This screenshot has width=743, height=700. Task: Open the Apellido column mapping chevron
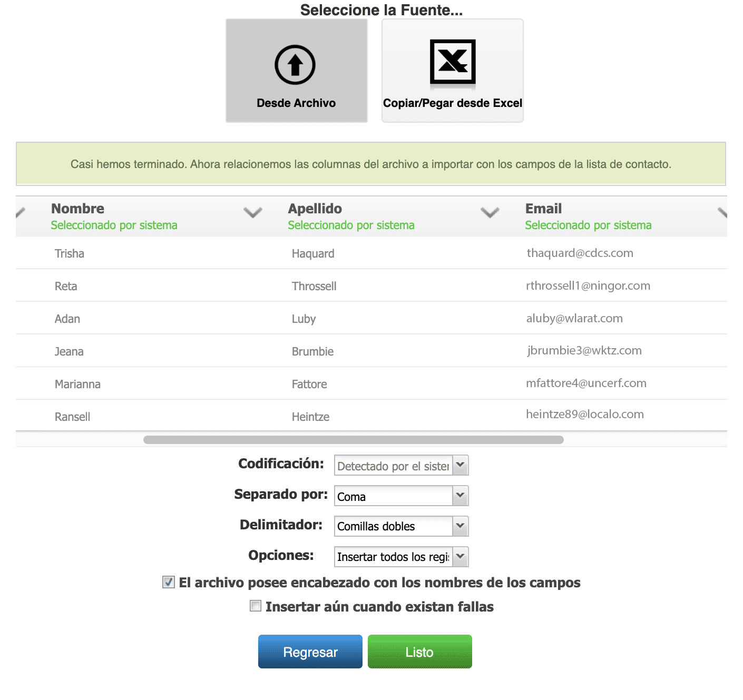[x=490, y=213]
